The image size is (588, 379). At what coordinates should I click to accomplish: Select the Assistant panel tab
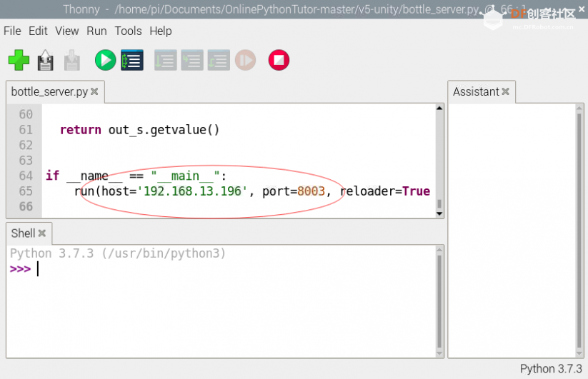tap(477, 92)
